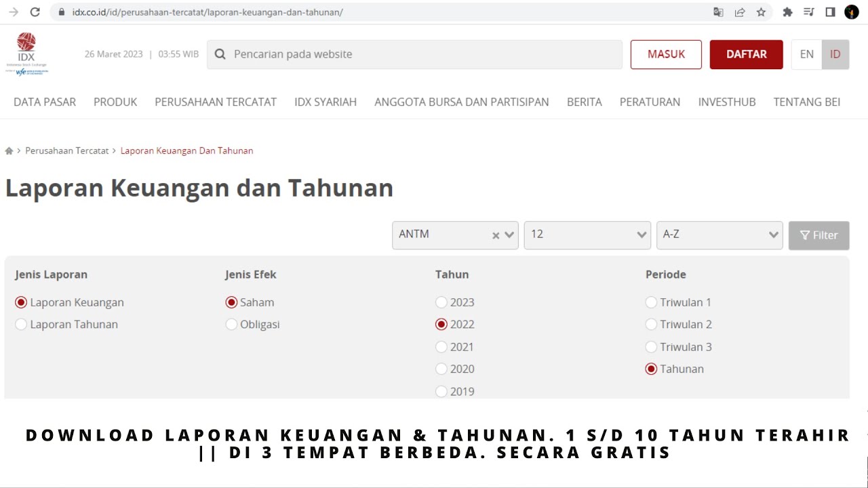Viewport: 868px width, 488px height.
Task: Open DATA PASAR menu
Action: (x=45, y=102)
